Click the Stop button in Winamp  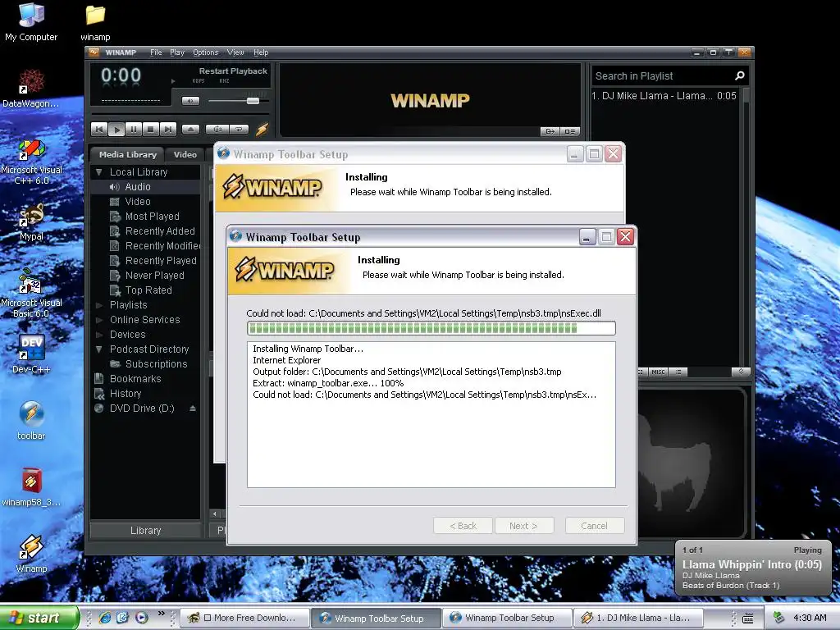[x=151, y=129]
